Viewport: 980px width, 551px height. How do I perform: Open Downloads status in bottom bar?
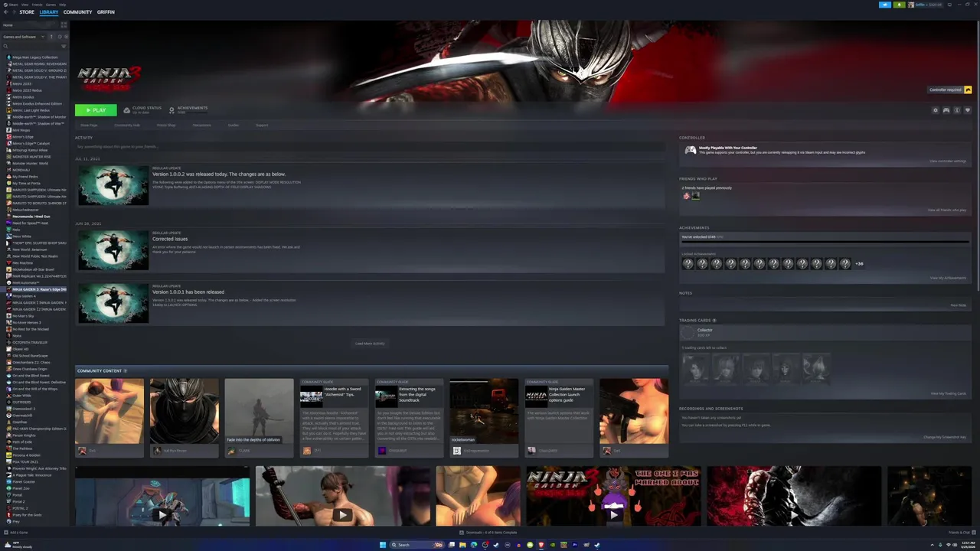(x=488, y=532)
